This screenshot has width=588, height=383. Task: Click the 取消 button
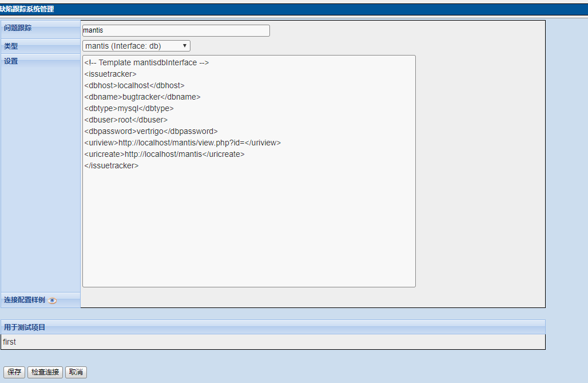76,372
